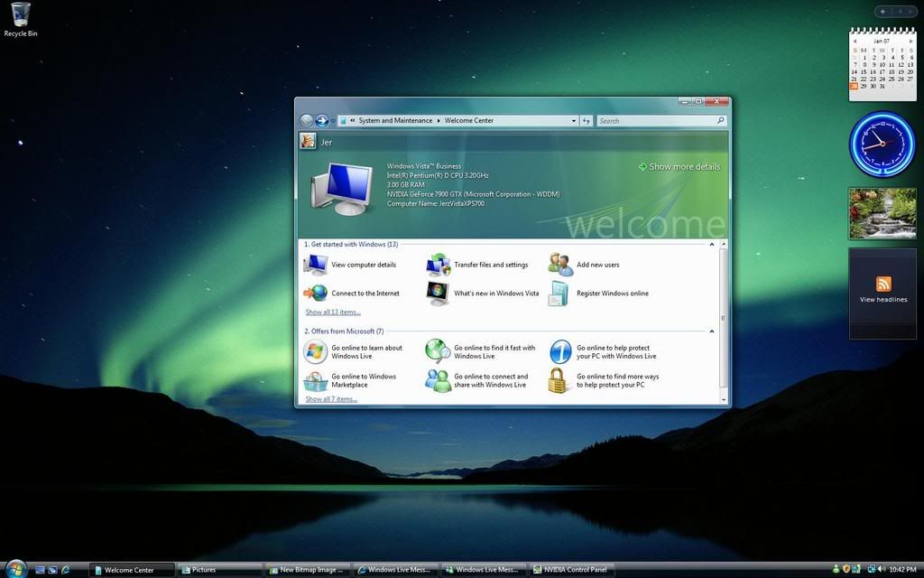This screenshot has width=924, height=578.
Task: Click sidebar next gadgets page arrow
Action: pyautogui.click(x=912, y=11)
